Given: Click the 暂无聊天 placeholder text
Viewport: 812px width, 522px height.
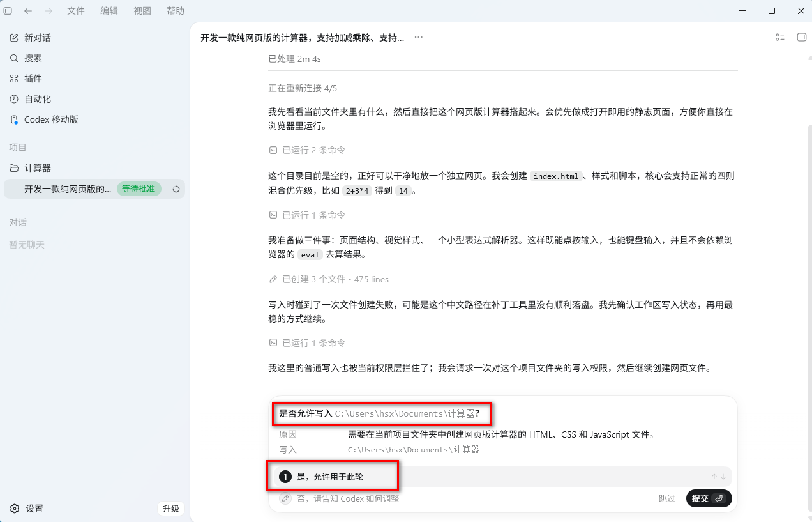Looking at the screenshot, I should tap(27, 245).
